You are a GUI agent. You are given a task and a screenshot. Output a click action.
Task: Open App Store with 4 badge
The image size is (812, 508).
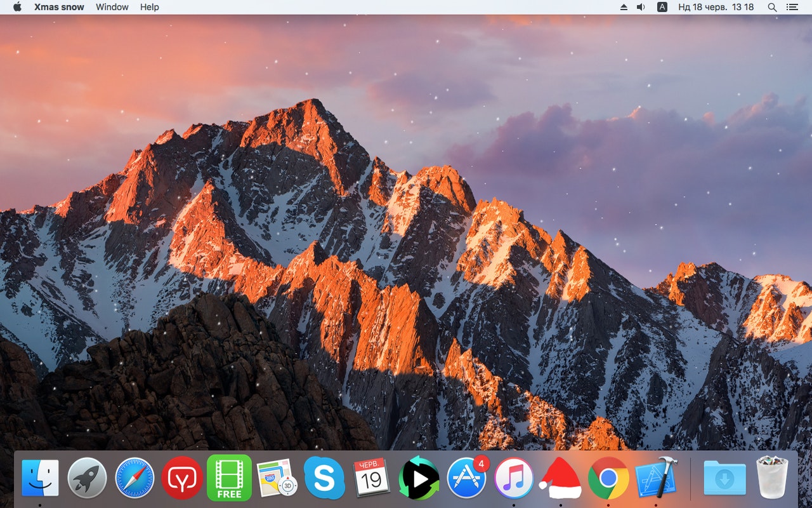[x=467, y=477]
